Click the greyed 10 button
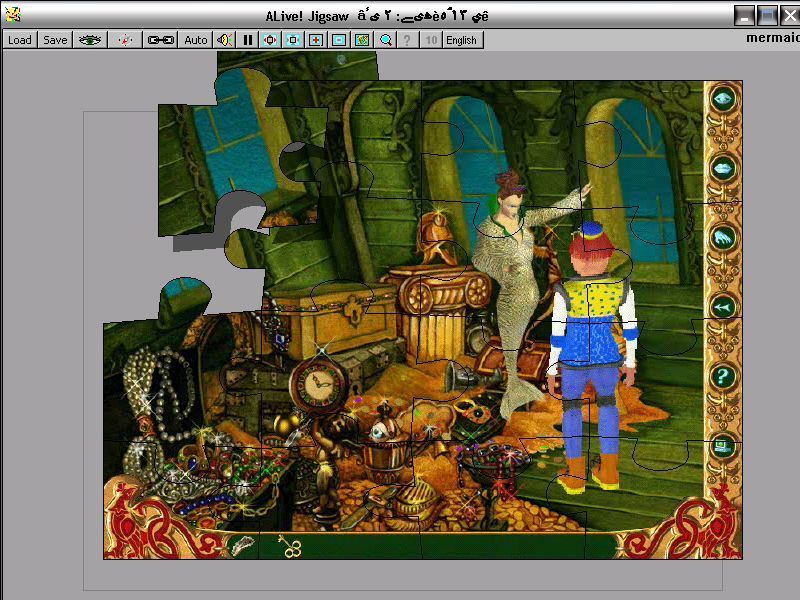Image resolution: width=800 pixels, height=600 pixels. (x=431, y=40)
